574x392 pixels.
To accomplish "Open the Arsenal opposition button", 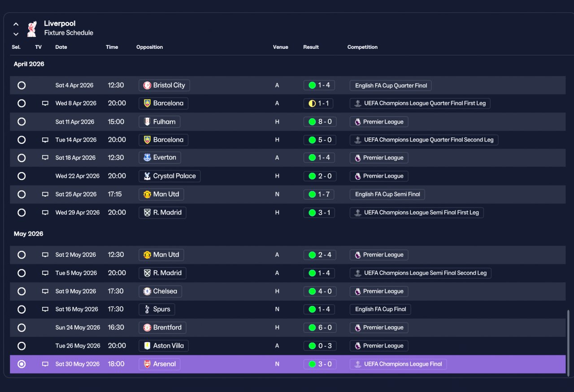I will tap(160, 364).
